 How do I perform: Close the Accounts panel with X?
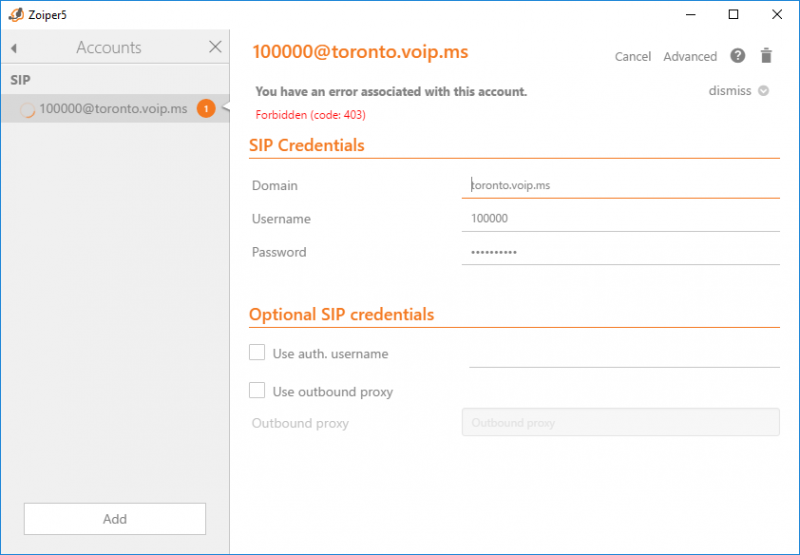click(215, 47)
